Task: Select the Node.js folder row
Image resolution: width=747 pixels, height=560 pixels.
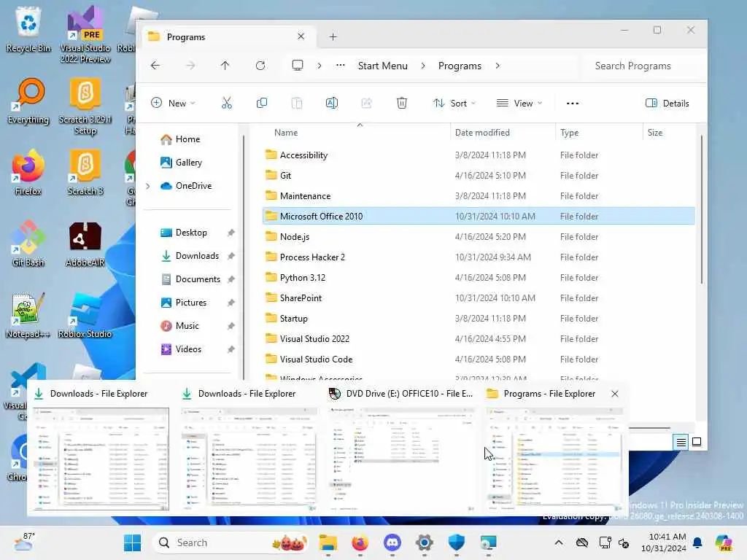Action: (x=479, y=237)
